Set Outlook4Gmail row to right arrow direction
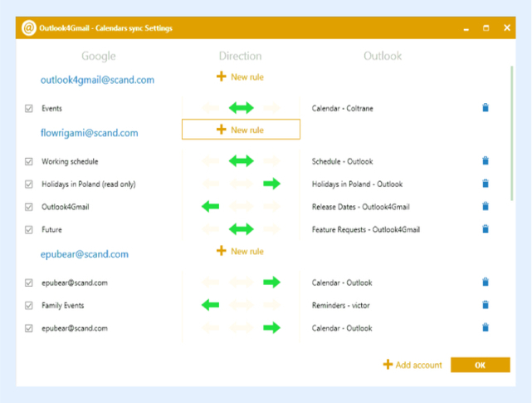Screen dimensions: 532x403 pyautogui.click(x=271, y=206)
